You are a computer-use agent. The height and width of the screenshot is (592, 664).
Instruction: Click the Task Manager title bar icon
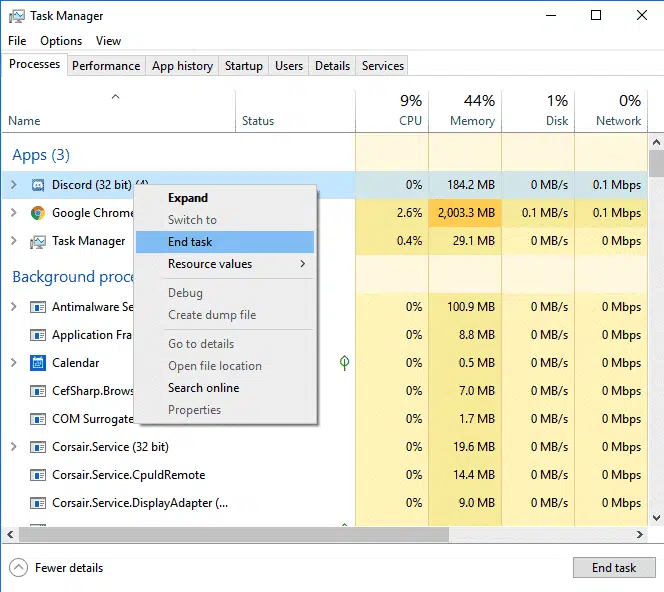coord(17,16)
